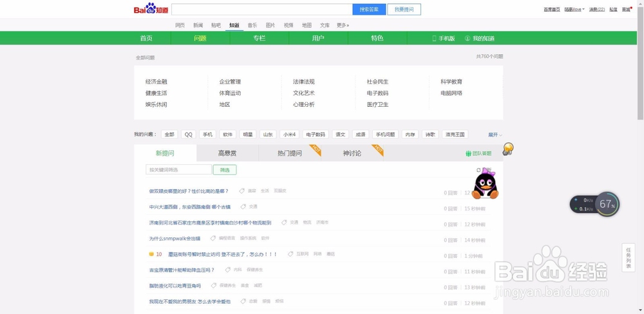The width and height of the screenshot is (644, 314).
Task: Click the gift icon beside 团队答题
Action: click(468, 154)
